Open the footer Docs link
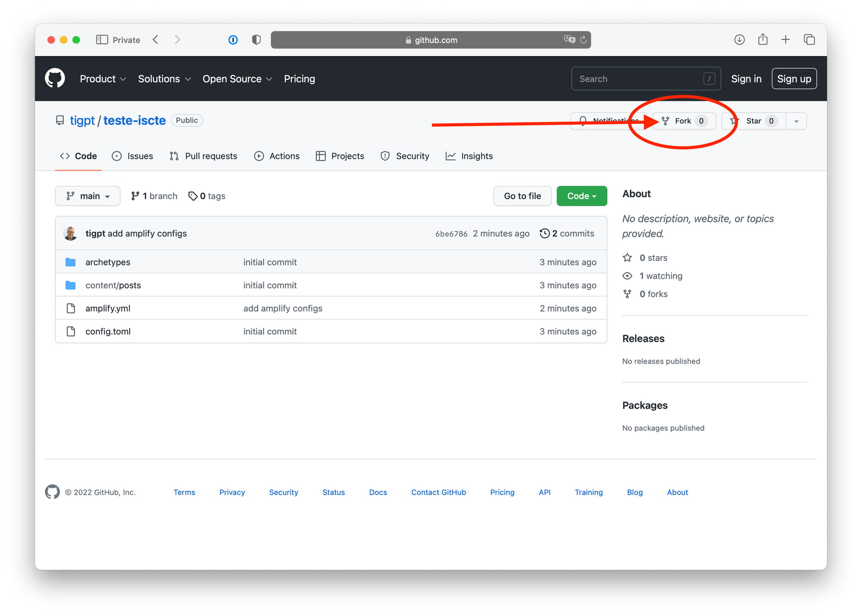The width and height of the screenshot is (862, 616). click(x=378, y=492)
